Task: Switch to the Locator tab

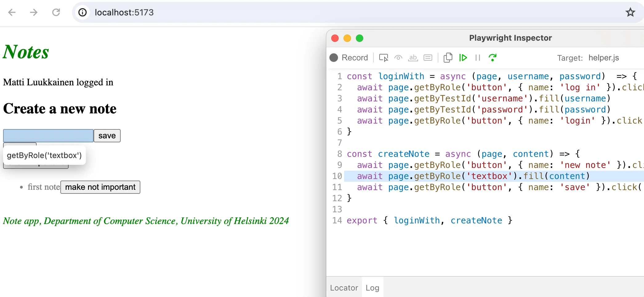Action: 344,288
